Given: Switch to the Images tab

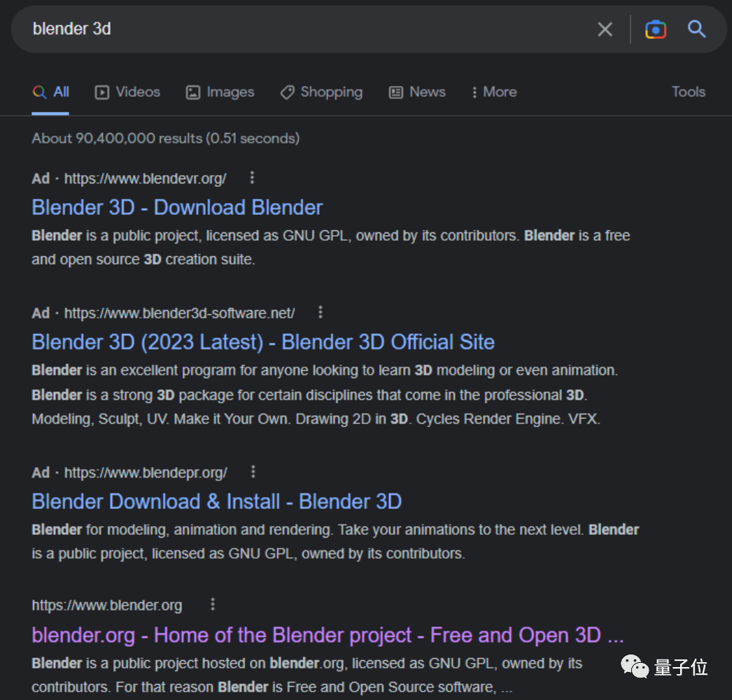Looking at the screenshot, I should click(220, 92).
